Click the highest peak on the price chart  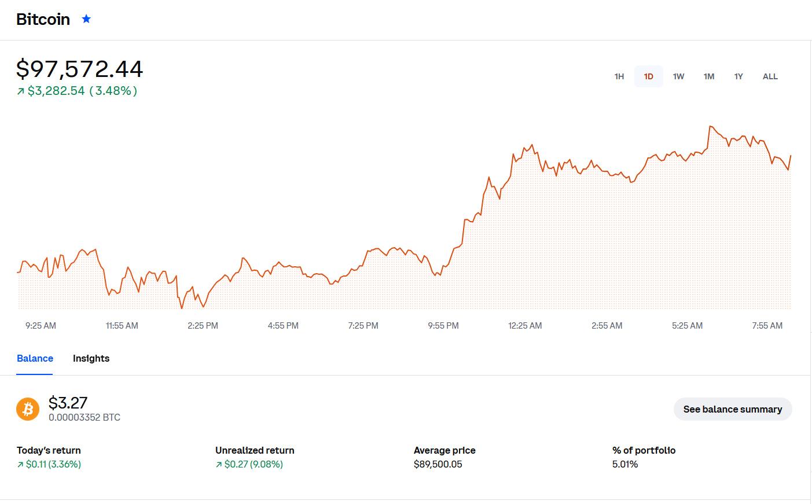(710, 126)
